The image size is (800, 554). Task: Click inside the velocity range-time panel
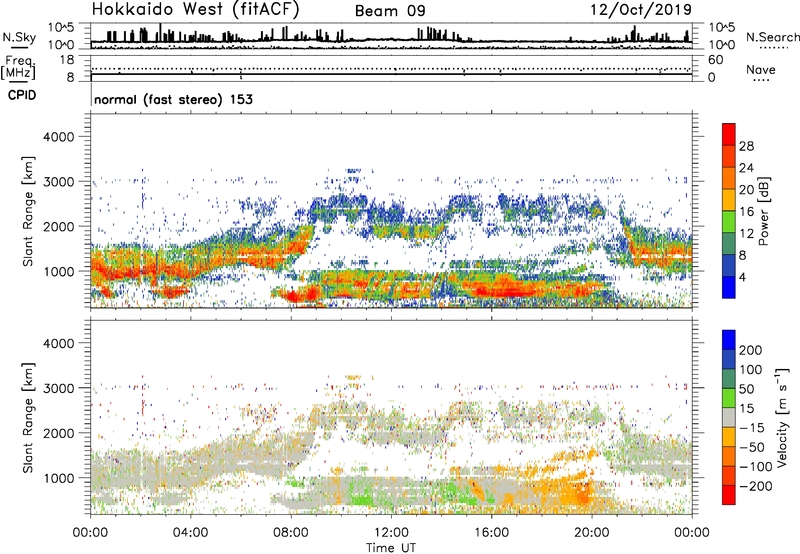click(391, 417)
